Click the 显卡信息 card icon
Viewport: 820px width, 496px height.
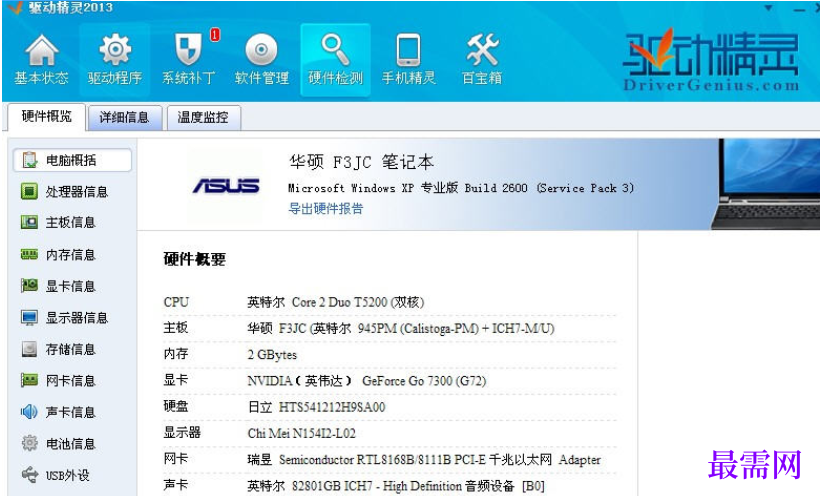click(x=29, y=286)
